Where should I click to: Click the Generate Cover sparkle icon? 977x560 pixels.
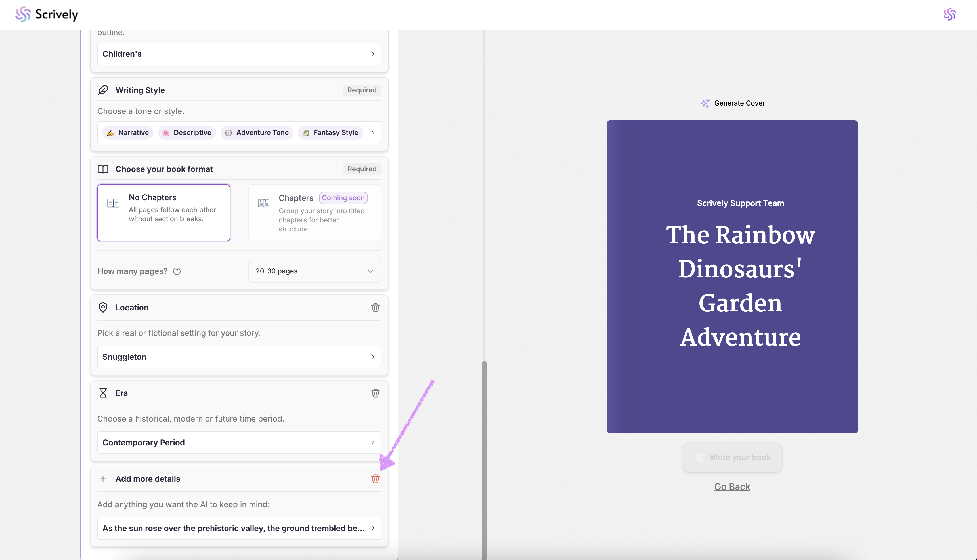(x=705, y=103)
